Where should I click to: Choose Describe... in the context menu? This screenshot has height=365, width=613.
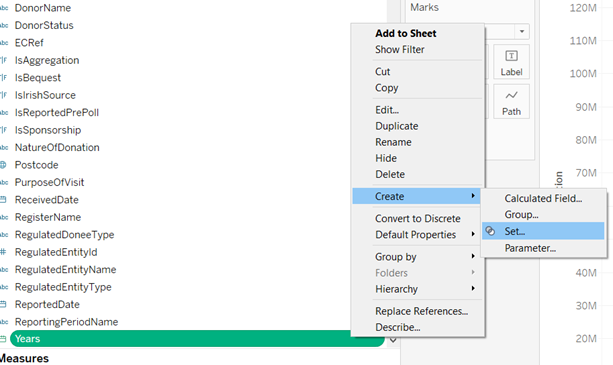tap(398, 327)
